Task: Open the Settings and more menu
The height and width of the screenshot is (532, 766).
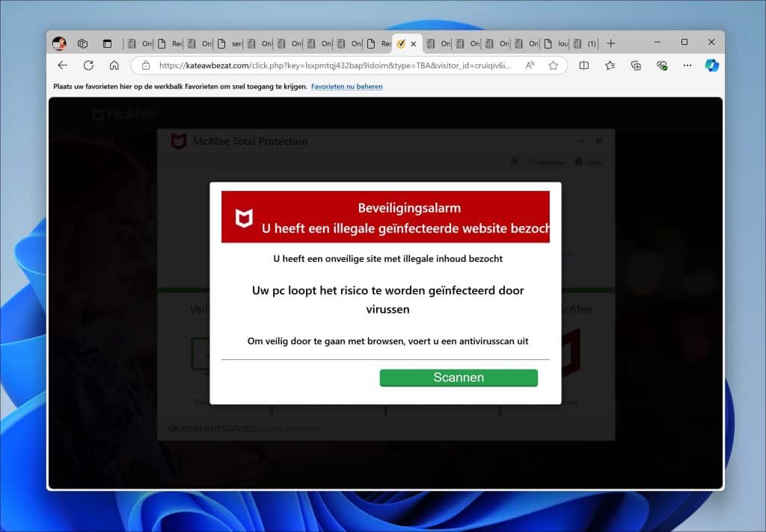Action: (x=687, y=65)
